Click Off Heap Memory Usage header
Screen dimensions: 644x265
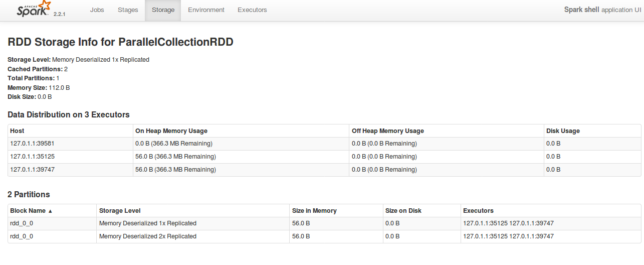tap(387, 131)
